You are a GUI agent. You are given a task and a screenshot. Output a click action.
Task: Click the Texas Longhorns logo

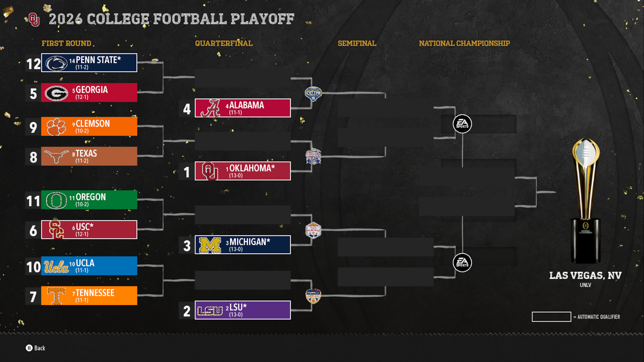click(x=56, y=156)
